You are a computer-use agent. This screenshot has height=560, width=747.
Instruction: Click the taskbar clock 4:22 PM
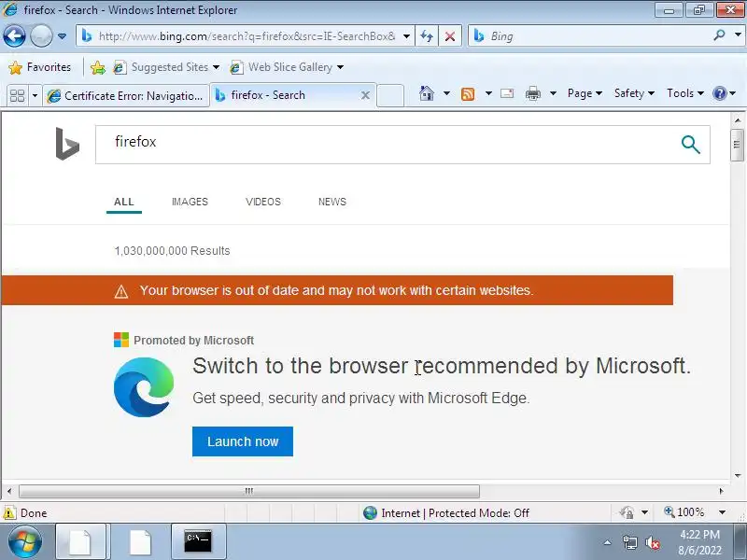(699, 534)
